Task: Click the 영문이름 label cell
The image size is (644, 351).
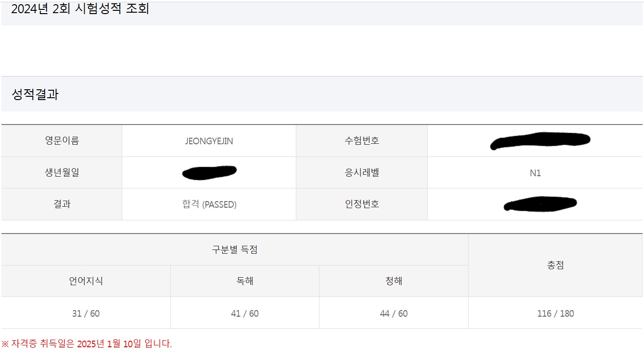Action: (62, 140)
